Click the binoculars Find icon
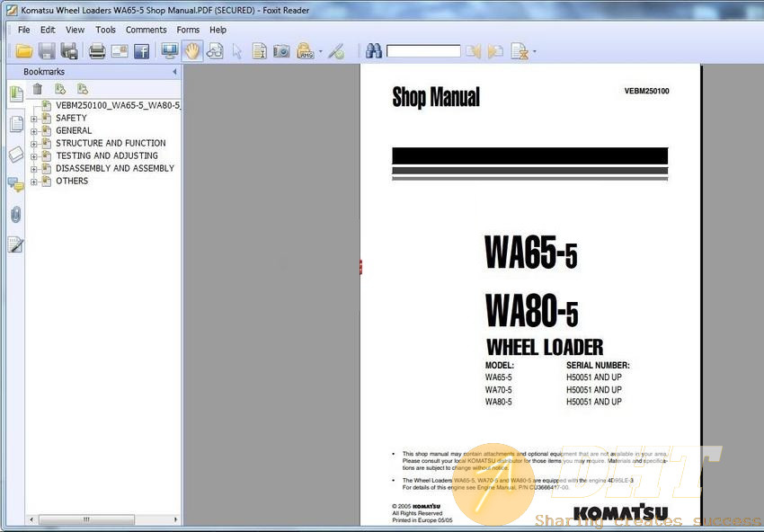This screenshot has height=532, width=764. (374, 50)
